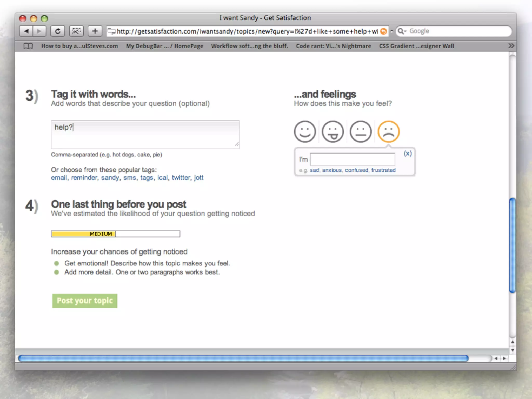This screenshot has height=399, width=532.
Task: Open 'My DebugBar ... / HomePage' bookmark
Action: point(164,46)
